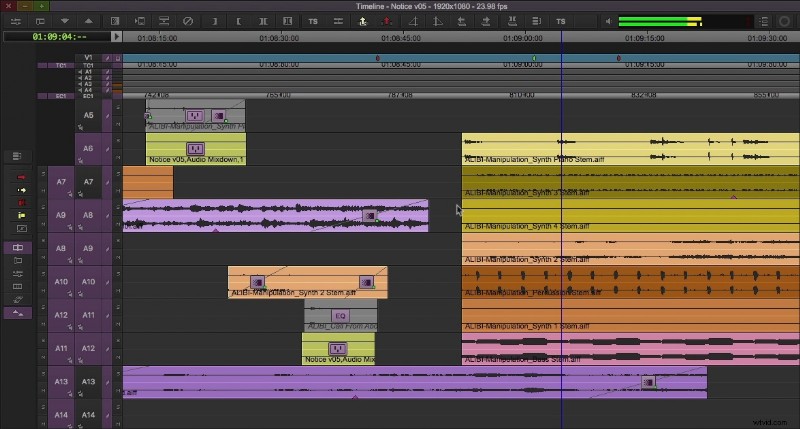Click the yellow arrow Extract icon
Image resolution: width=800 pixels, height=429 pixels.
click(363, 21)
